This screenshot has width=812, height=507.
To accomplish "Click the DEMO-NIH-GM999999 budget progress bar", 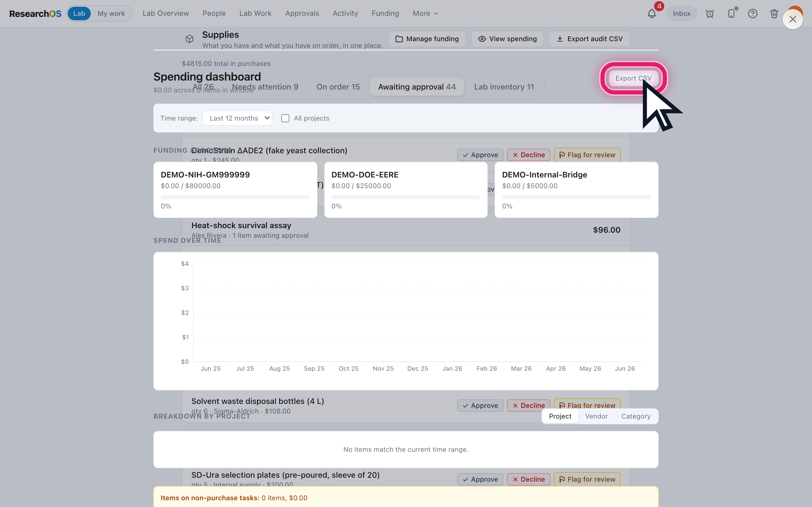I will tap(235, 197).
